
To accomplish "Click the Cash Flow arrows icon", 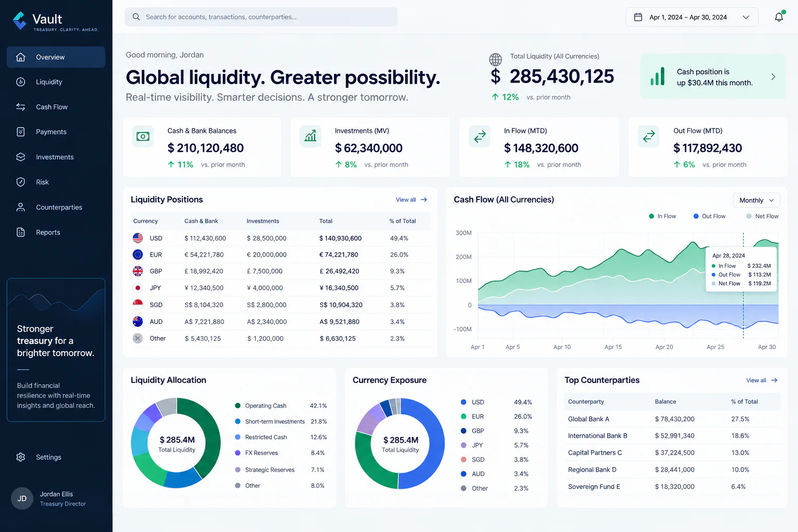I will click(x=21, y=107).
